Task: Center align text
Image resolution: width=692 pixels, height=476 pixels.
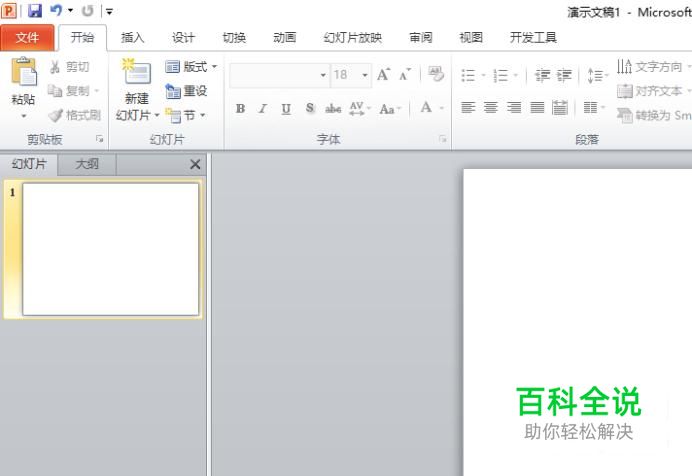Action: coord(491,107)
